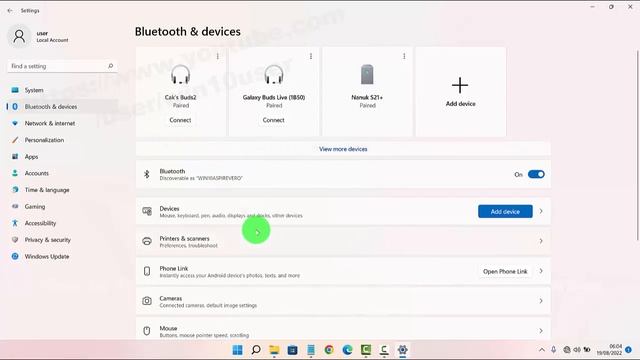
Task: Click the Mouse row mouse icon
Action: 147,331
